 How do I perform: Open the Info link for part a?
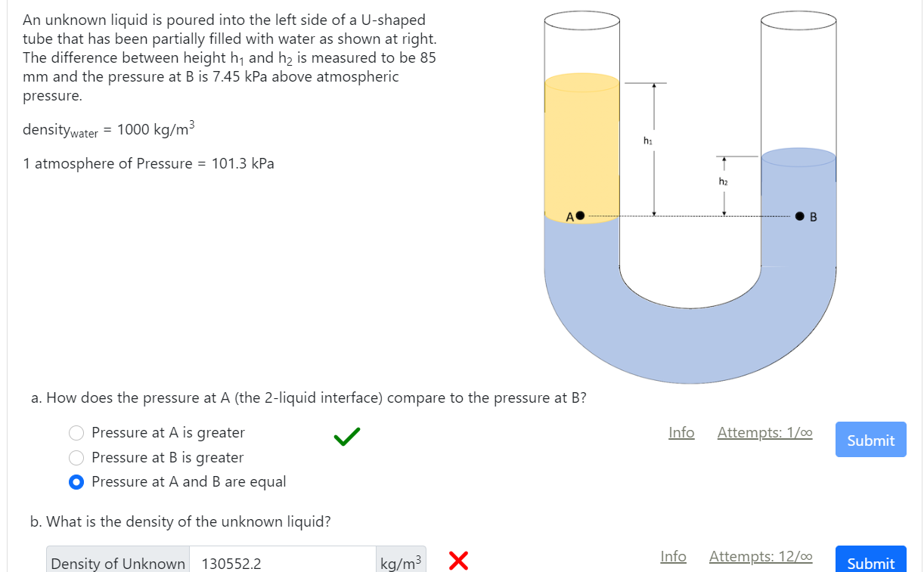[681, 432]
